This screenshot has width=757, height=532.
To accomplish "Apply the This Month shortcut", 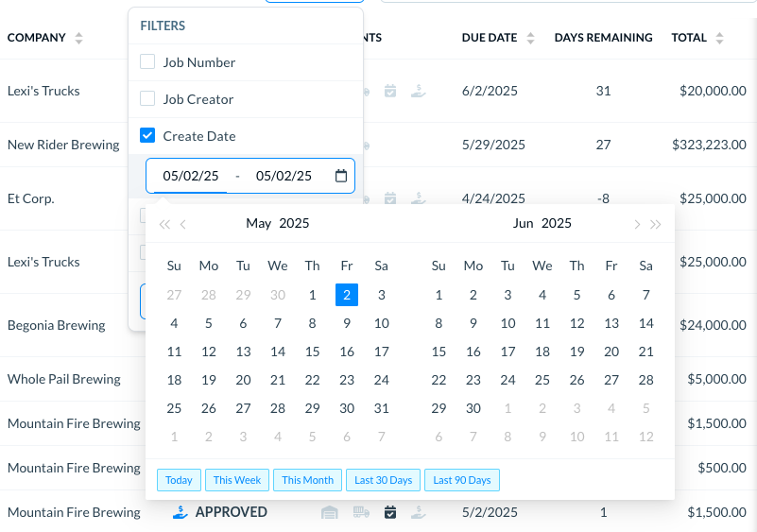I will coord(307,480).
